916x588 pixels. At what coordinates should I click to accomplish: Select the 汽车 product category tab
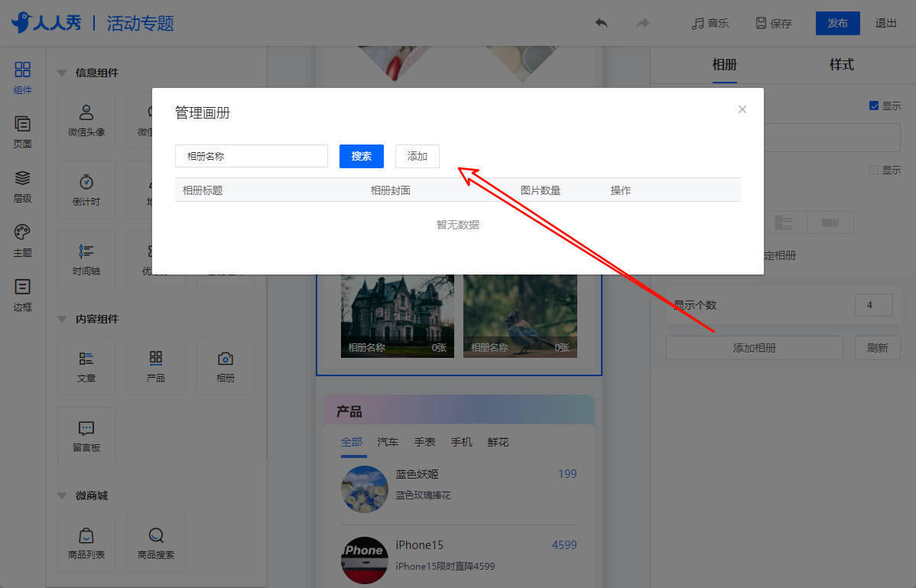pos(388,442)
